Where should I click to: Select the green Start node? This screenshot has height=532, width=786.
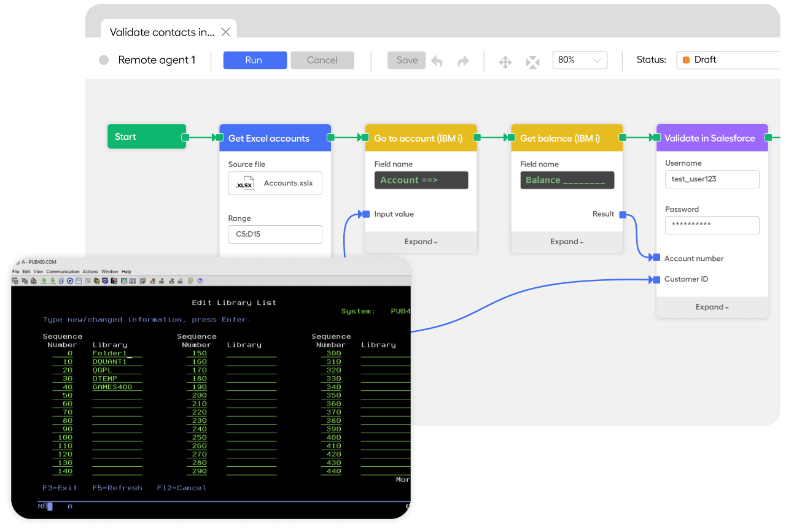coord(147,137)
